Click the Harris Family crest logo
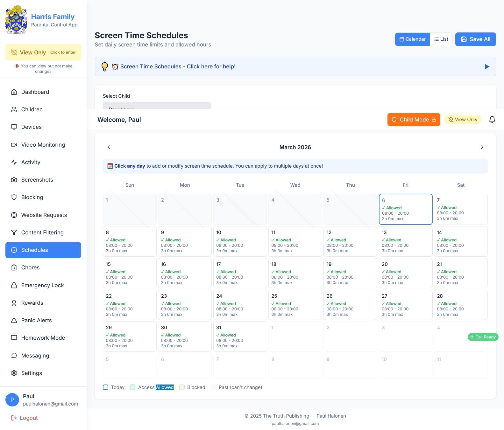 pos(16,20)
